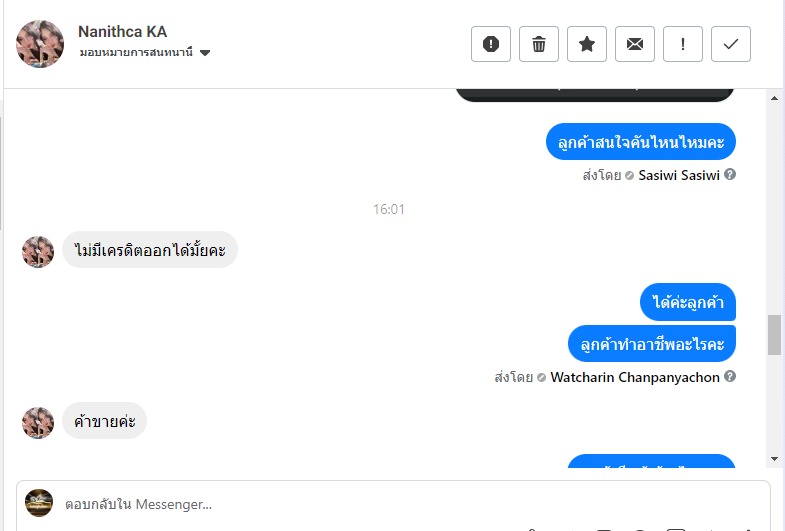Mark conversation as spam with exclamation circle icon
This screenshot has width=785, height=531.
tap(491, 44)
